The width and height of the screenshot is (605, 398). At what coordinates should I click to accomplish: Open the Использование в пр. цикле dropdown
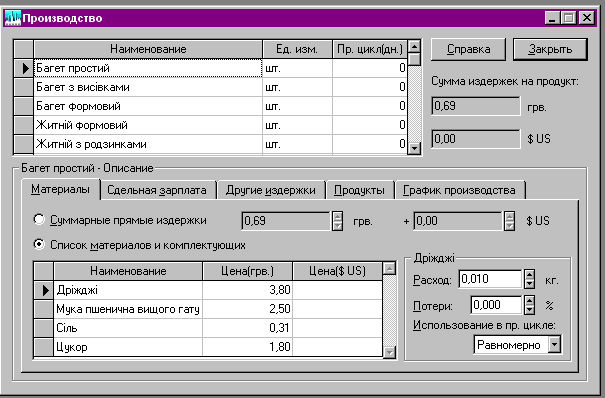pyautogui.click(x=554, y=344)
